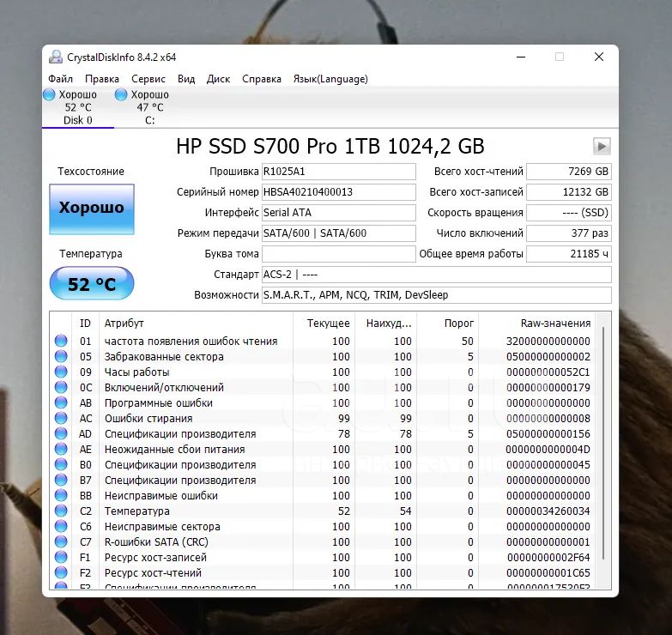Open the Файл menu
Image resolution: width=672 pixels, height=635 pixels.
60,79
